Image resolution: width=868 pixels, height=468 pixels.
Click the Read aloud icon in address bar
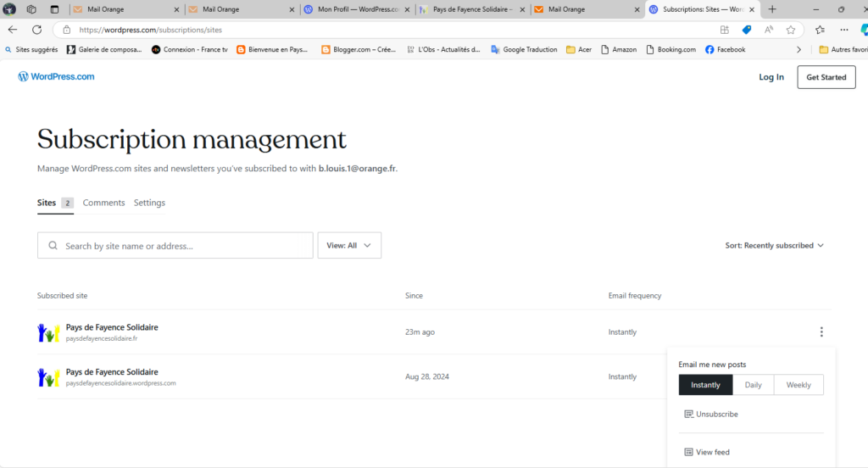point(768,30)
